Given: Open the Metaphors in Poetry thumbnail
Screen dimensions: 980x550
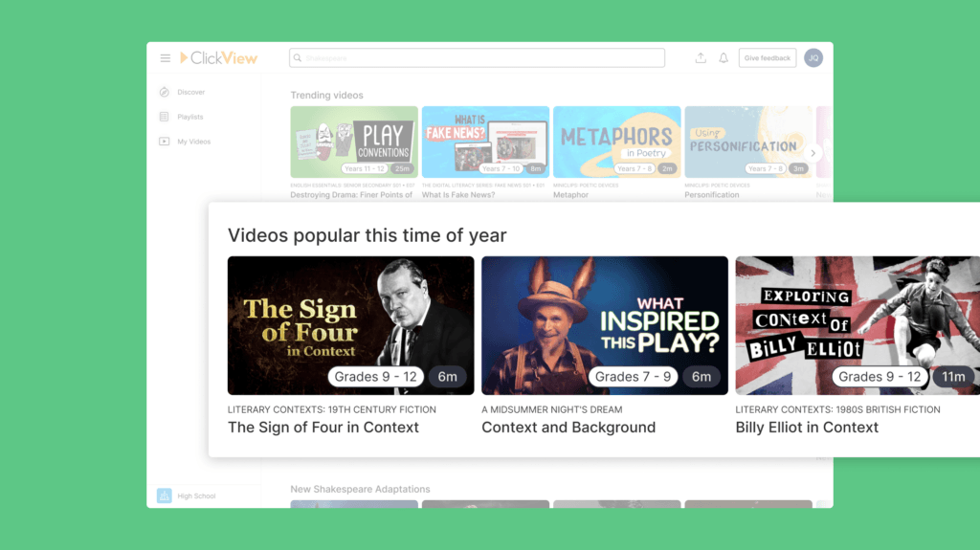Looking at the screenshot, I should (617, 142).
